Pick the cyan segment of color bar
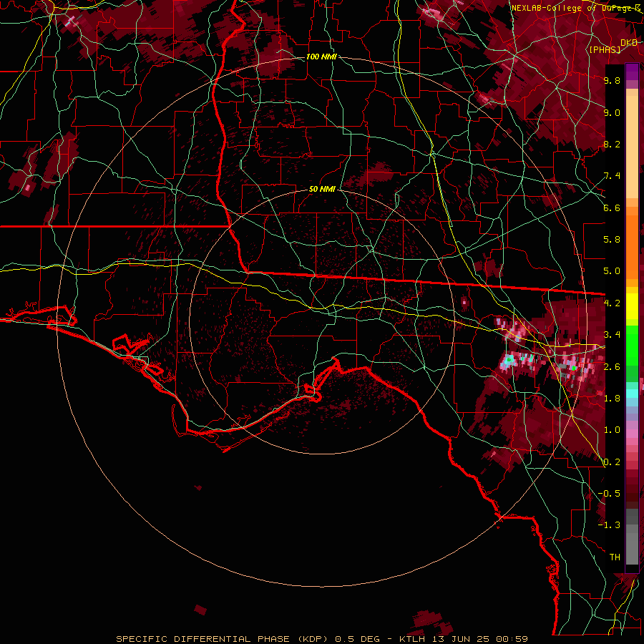Image resolution: width=644 pixels, height=644 pixels. (632, 394)
